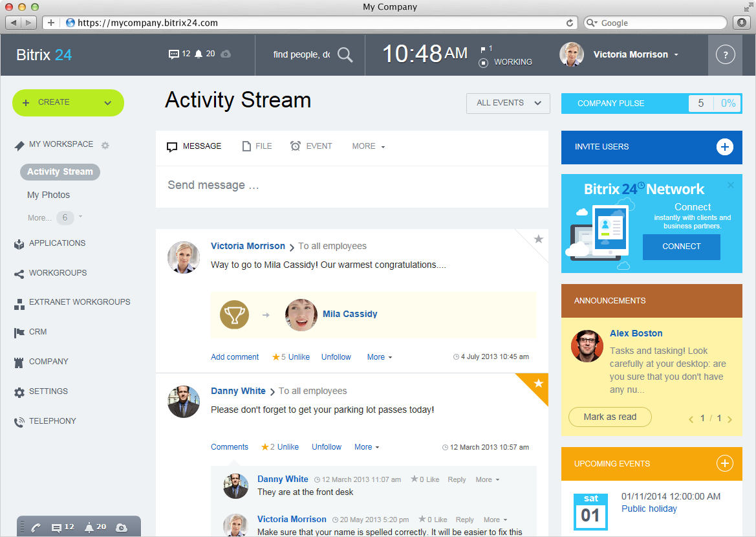Click the find people search field
The height and width of the screenshot is (537, 756).
[302, 54]
